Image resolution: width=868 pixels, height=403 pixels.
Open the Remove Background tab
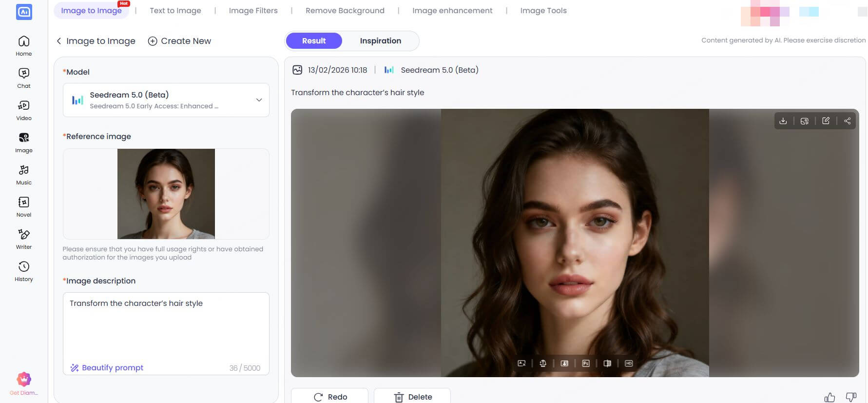345,10
